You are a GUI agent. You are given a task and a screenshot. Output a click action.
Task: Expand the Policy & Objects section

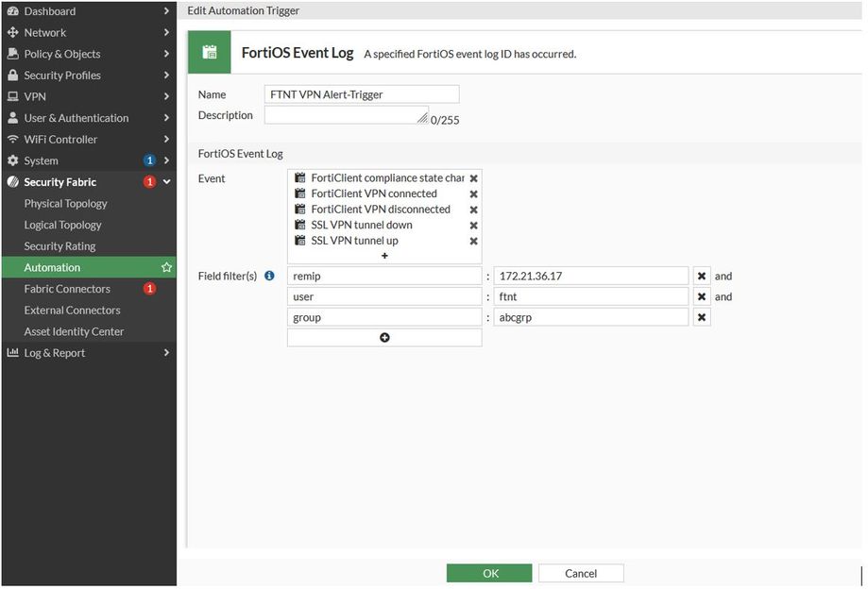click(x=166, y=55)
